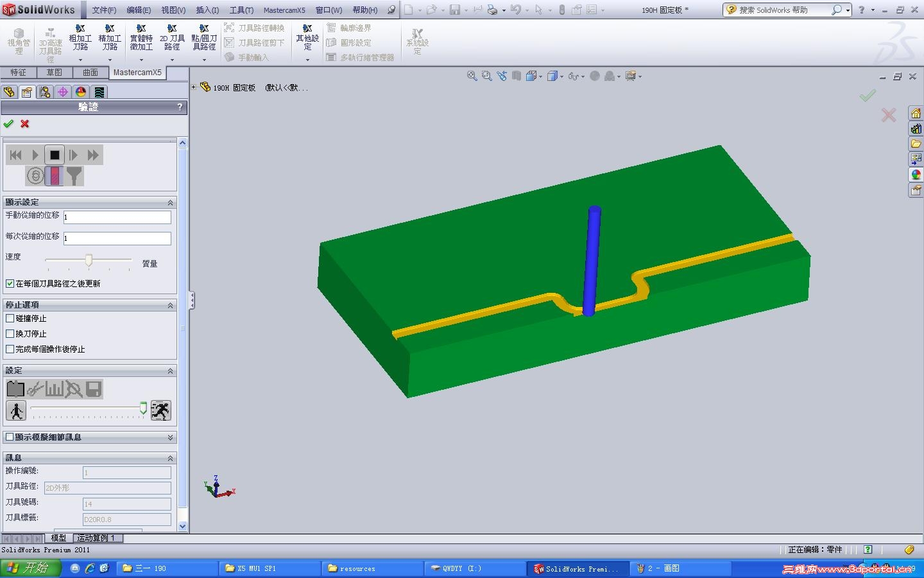This screenshot has height=578, width=924.
Task: Accept verification with the green checkmark
Action: [x=8, y=124]
